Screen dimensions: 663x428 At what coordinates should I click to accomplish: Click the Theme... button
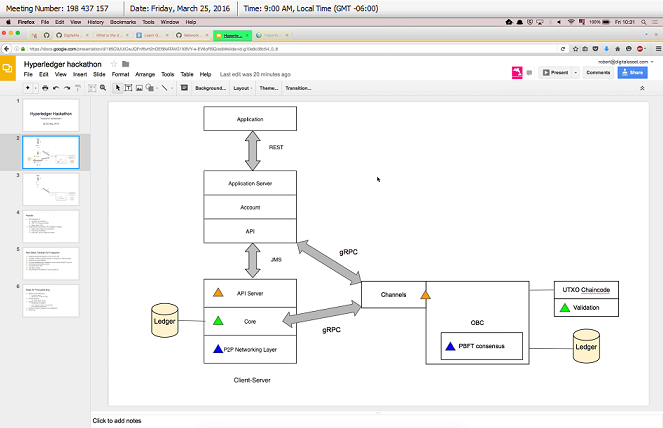268,88
